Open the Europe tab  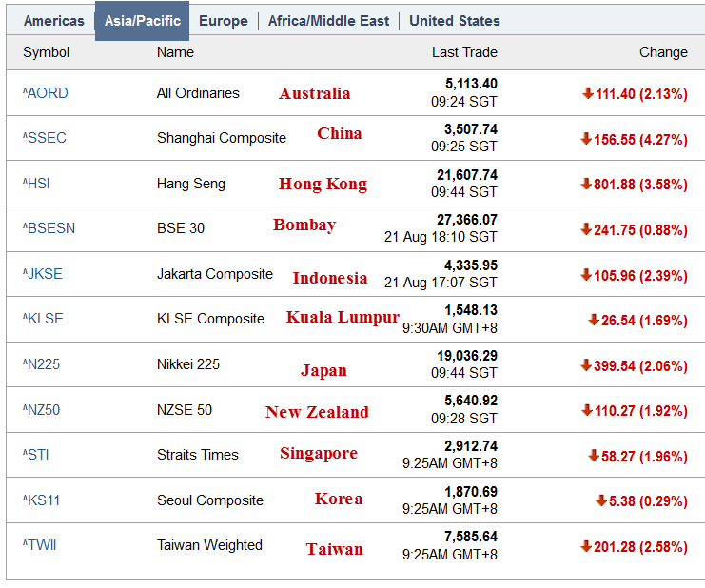pos(224,20)
